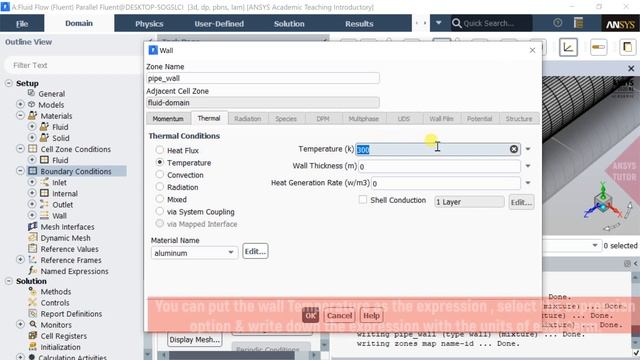Collapse the Solution tree node
The height and width of the screenshot is (360, 640).
point(9,281)
